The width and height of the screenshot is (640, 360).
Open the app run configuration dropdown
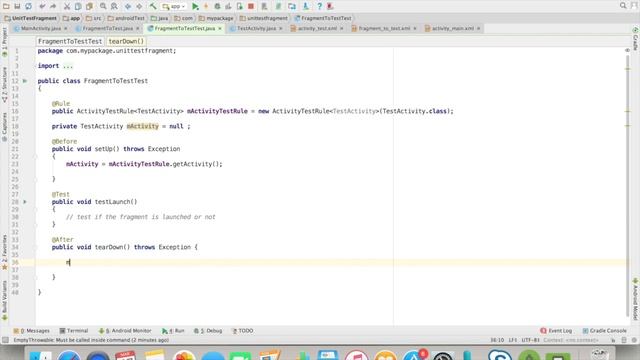tap(173, 6)
